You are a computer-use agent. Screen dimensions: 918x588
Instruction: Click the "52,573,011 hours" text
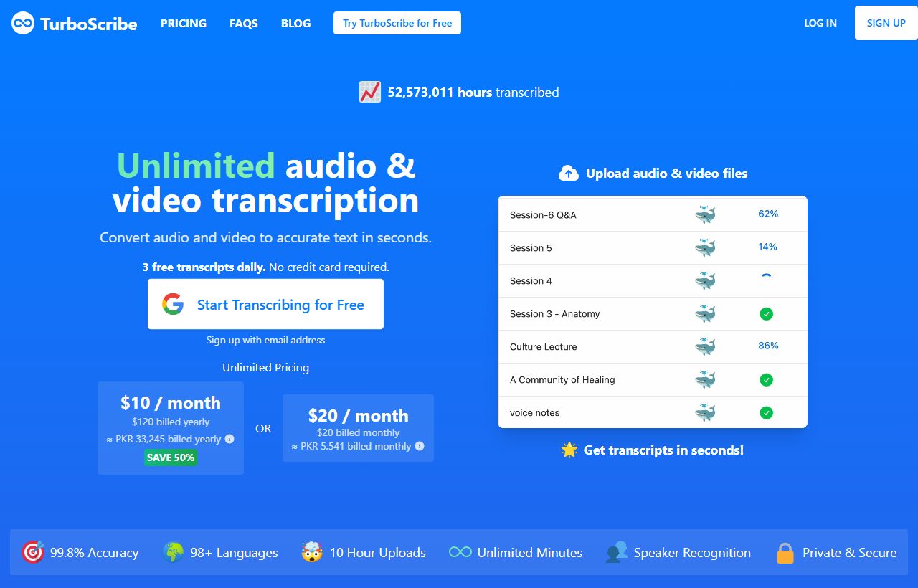[440, 92]
